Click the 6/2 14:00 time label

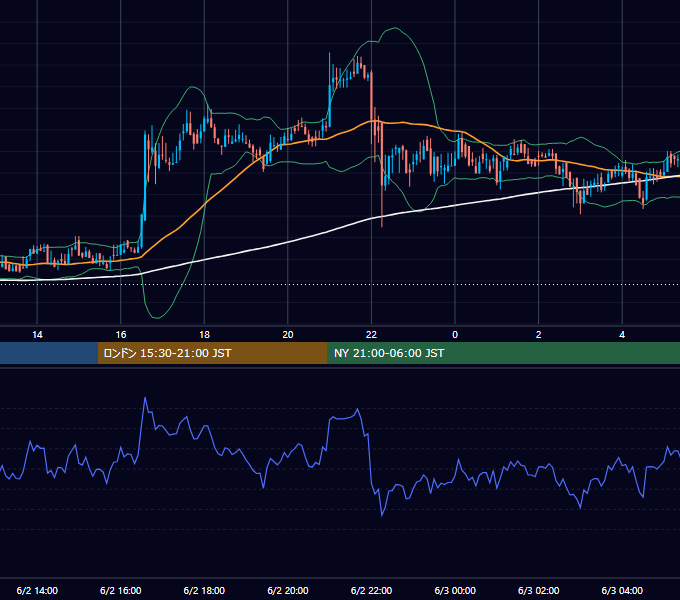point(37,590)
